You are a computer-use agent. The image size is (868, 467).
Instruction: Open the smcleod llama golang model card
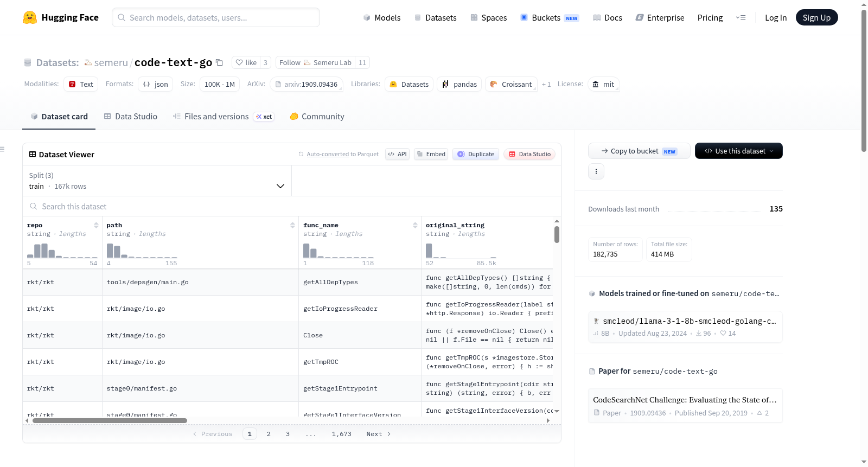685,327
